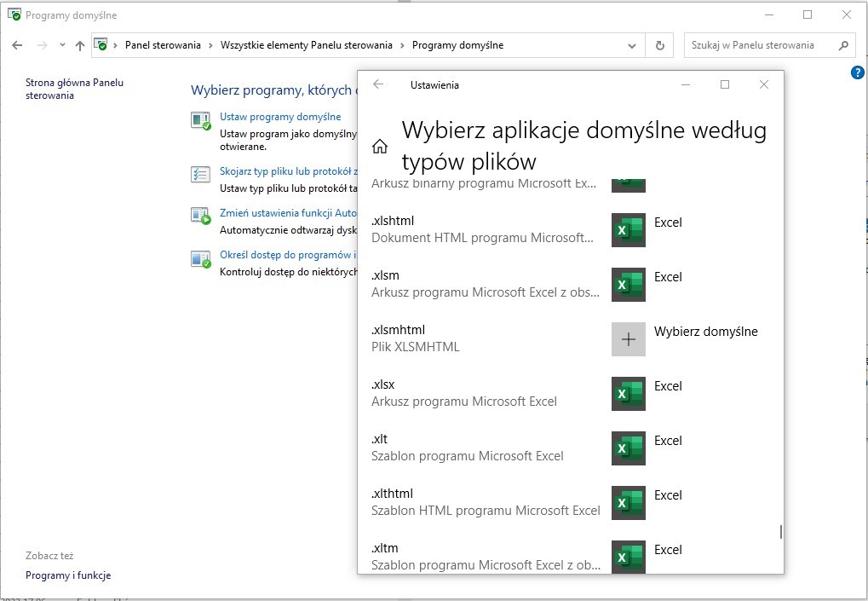
Task: Click the Autoodtwarzanie settings icon
Action: pos(200,216)
